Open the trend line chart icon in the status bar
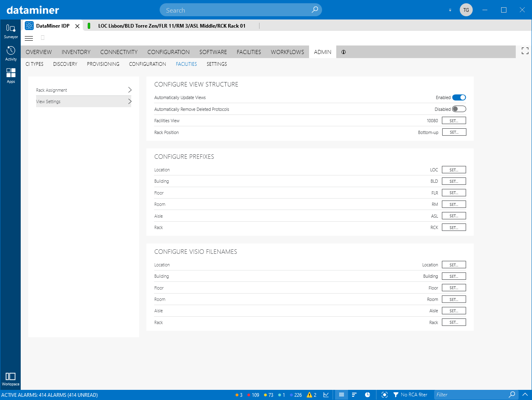Viewport: 532px width, 400px height. click(326, 395)
